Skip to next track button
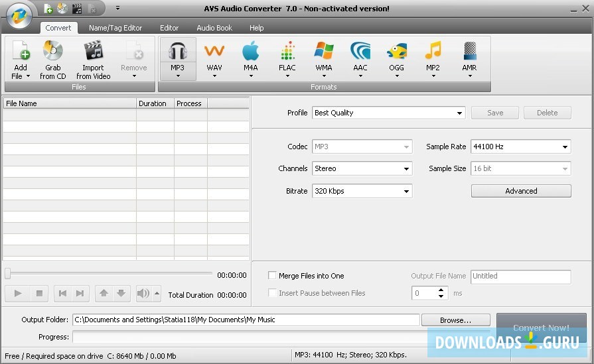 click(80, 293)
